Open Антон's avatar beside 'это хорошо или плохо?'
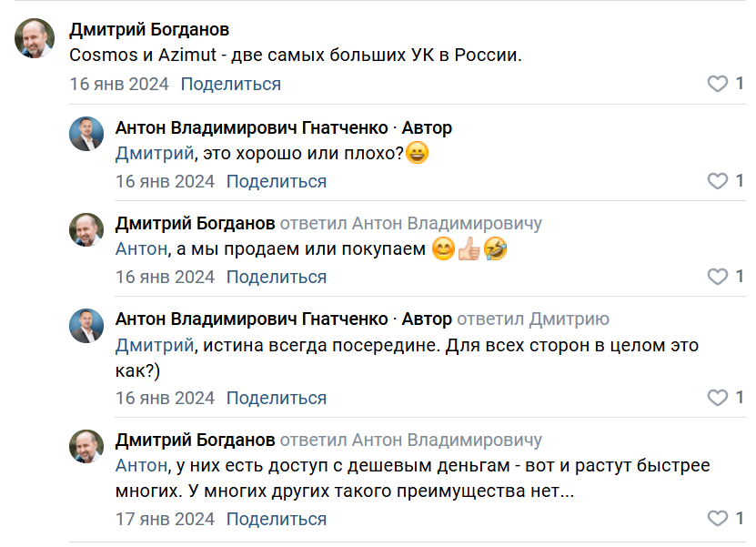This screenshot has height=547, width=756. pyautogui.click(x=86, y=135)
